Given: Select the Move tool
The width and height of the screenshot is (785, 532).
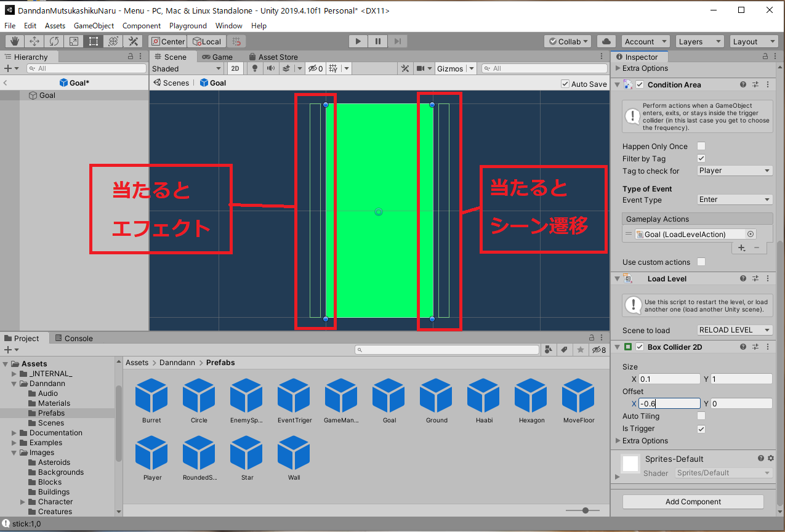Looking at the screenshot, I should point(34,41).
